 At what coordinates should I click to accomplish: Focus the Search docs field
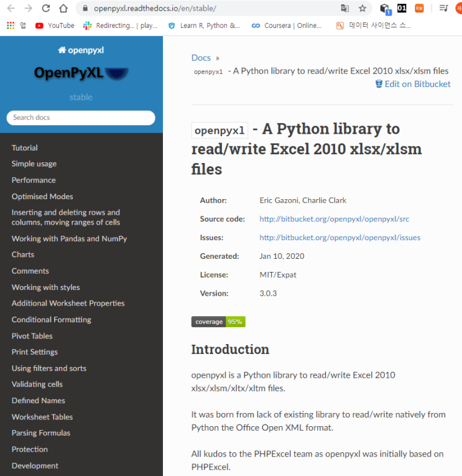coord(81,118)
